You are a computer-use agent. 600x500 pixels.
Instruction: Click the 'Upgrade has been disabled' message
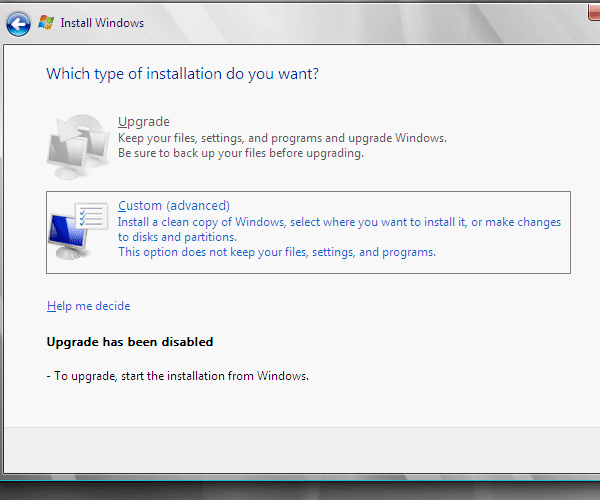pos(130,342)
